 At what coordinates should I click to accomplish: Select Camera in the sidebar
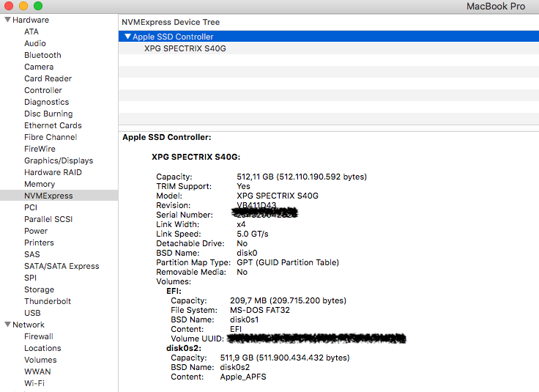(x=39, y=67)
